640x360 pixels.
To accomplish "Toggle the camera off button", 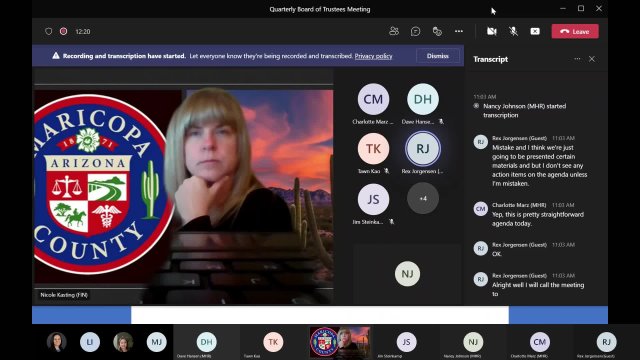I will 492,31.
